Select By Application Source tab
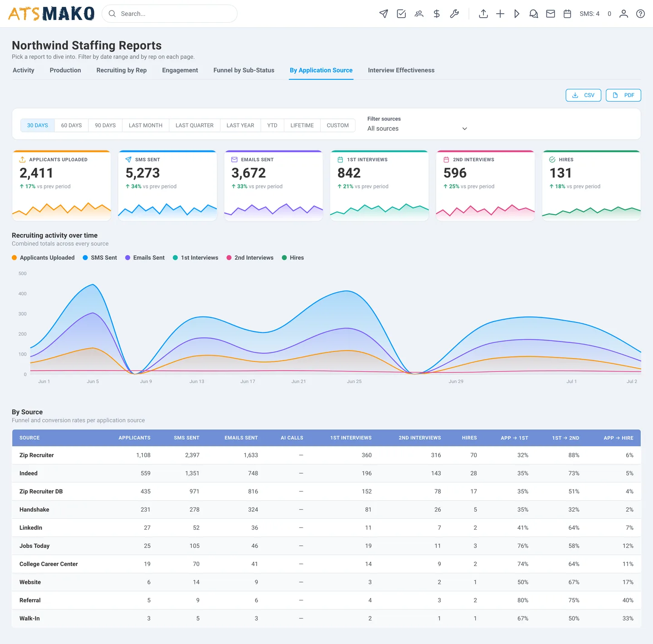653x644 pixels. pyautogui.click(x=321, y=70)
